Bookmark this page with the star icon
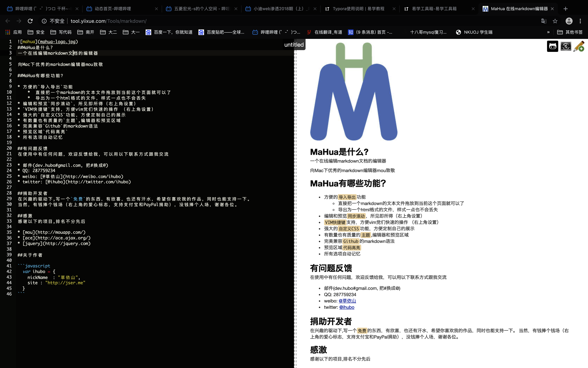 (555, 21)
